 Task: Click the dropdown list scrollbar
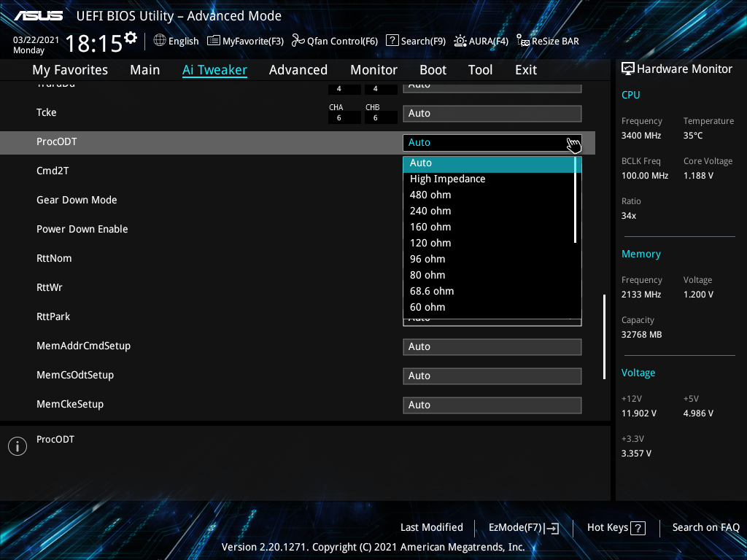pos(576,200)
